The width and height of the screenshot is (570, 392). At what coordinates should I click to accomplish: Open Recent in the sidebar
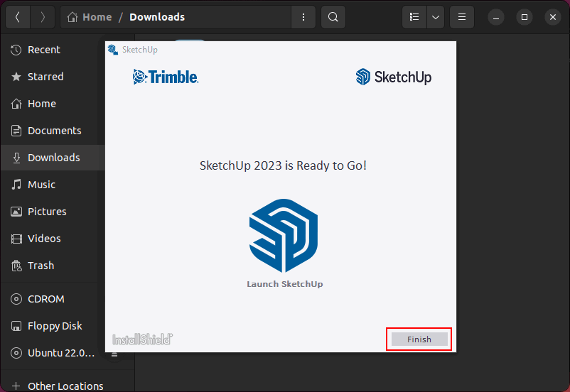point(53,50)
